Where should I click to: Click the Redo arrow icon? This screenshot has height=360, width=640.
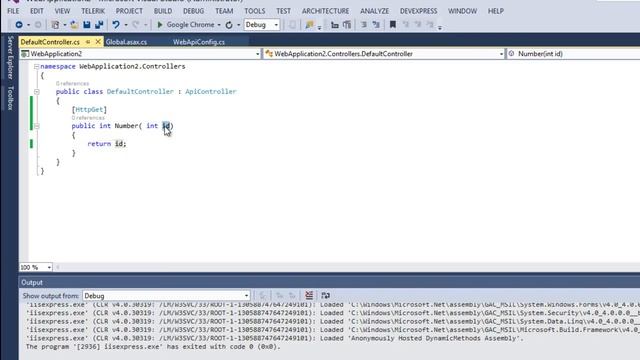click(136, 25)
